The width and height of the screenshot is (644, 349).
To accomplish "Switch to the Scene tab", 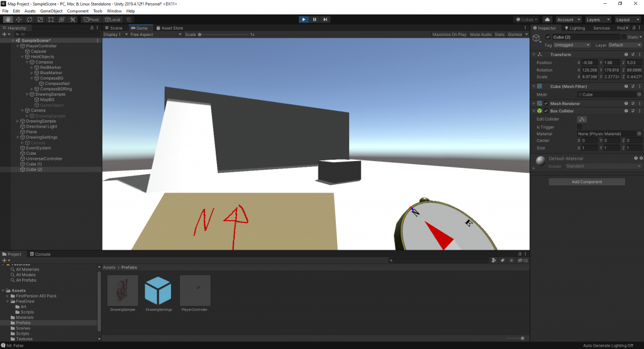I will [x=114, y=28].
